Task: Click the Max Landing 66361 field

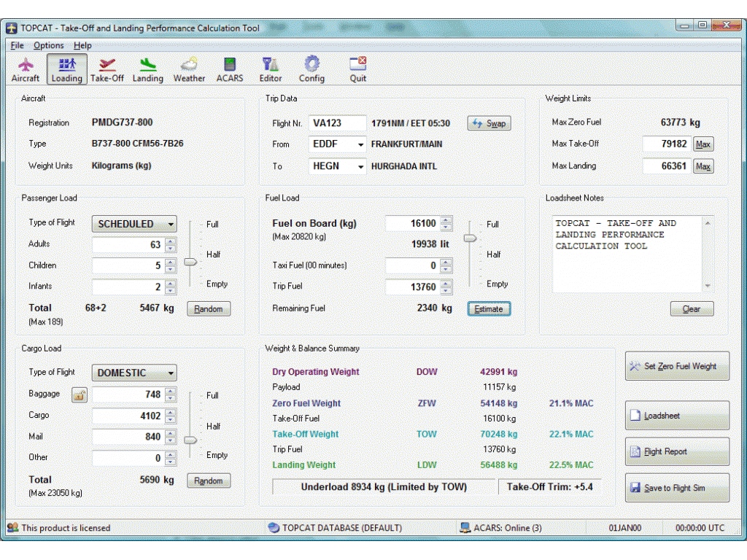Action: pos(667,166)
